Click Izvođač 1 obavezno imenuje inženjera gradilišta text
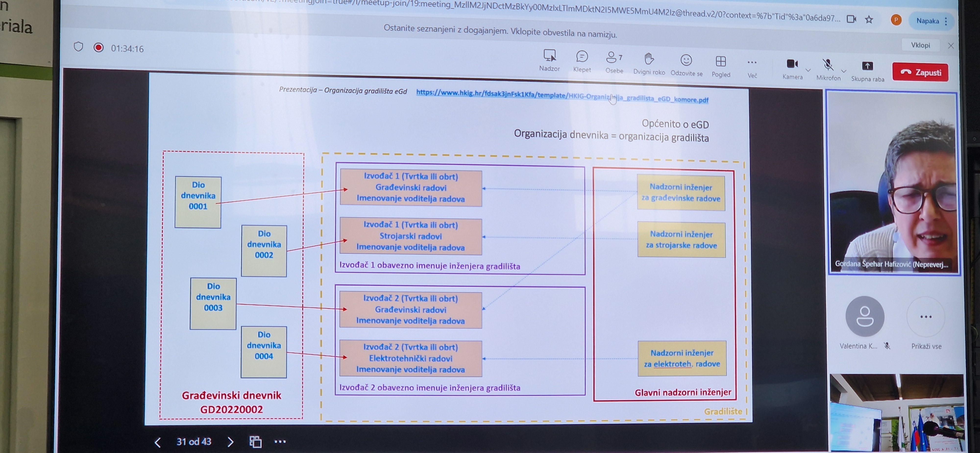 (429, 266)
